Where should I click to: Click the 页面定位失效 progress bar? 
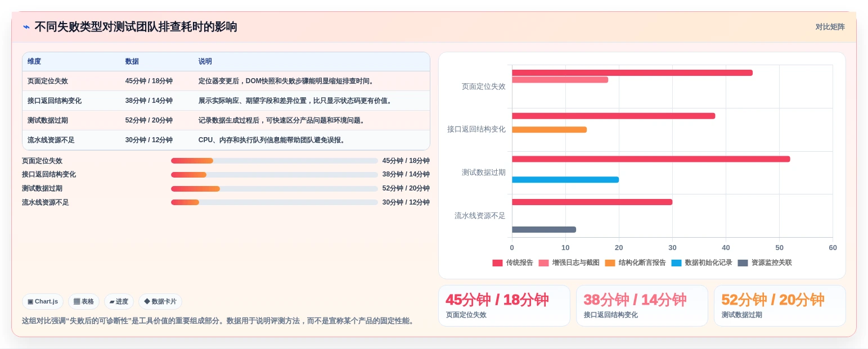pyautogui.click(x=275, y=161)
